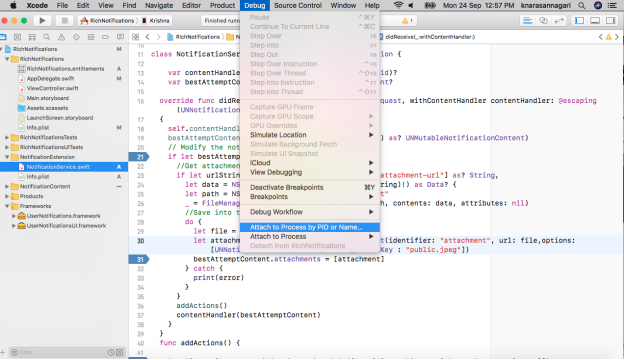624x360 pixels.
Task: Expand the NotificationContent group
Action: (x=7, y=187)
